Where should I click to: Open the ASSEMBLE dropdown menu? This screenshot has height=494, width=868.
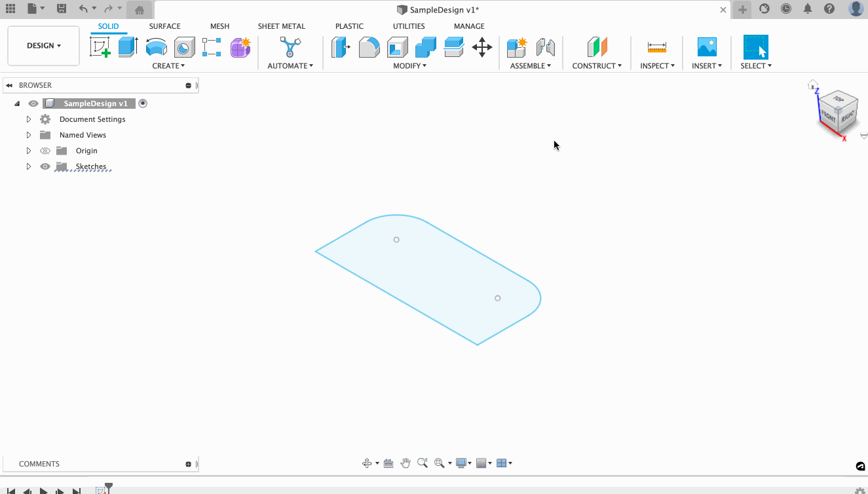point(531,66)
